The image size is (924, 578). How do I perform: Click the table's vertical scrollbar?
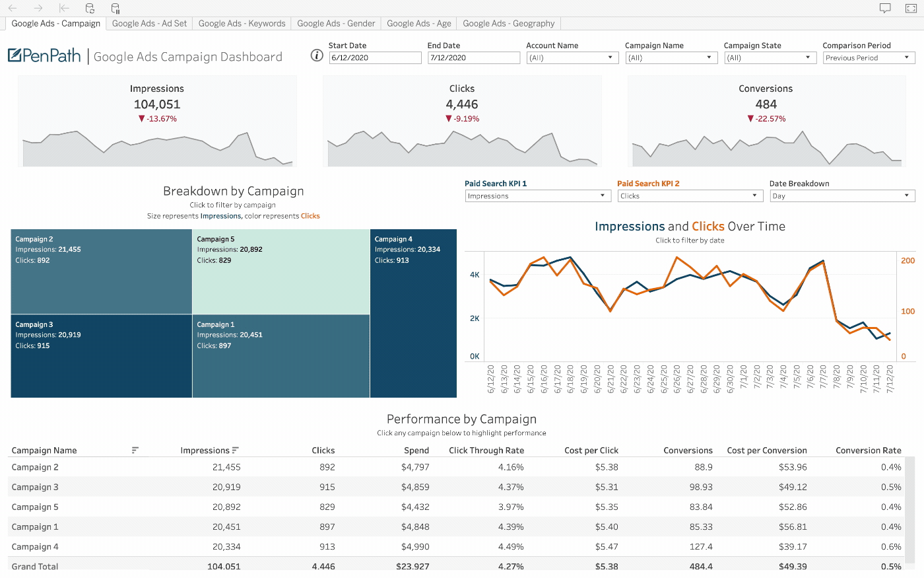click(x=911, y=509)
